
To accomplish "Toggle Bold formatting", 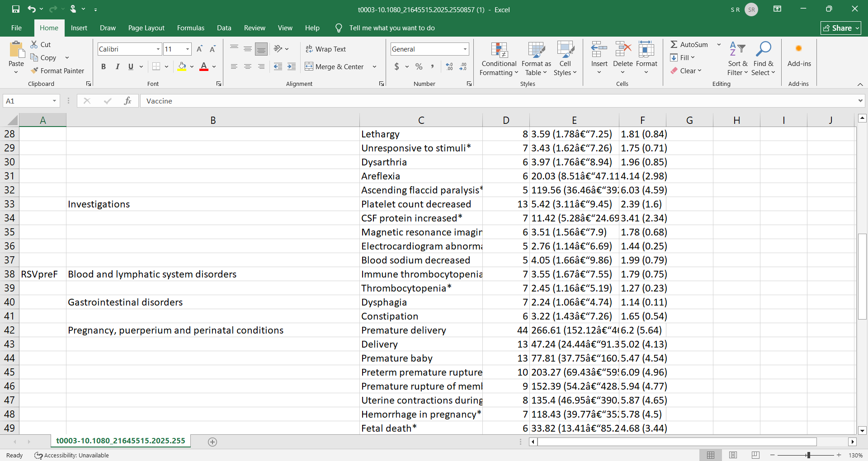I will (x=104, y=66).
